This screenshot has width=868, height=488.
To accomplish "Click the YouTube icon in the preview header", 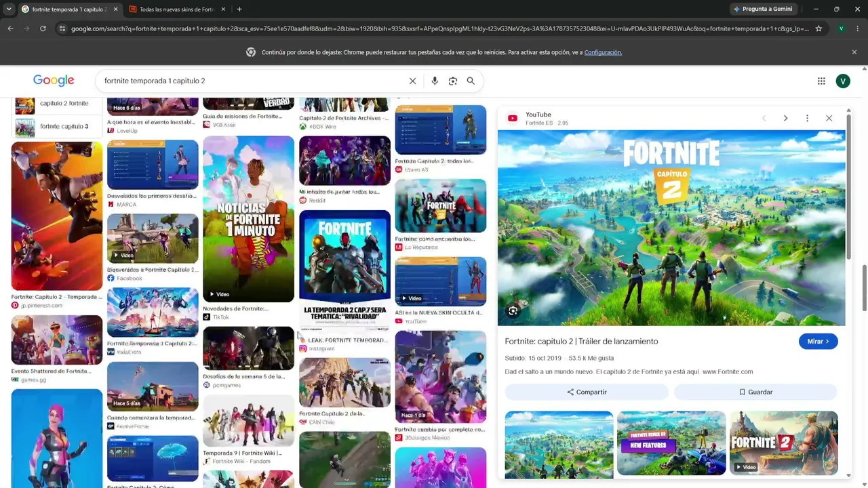I will [x=513, y=119].
